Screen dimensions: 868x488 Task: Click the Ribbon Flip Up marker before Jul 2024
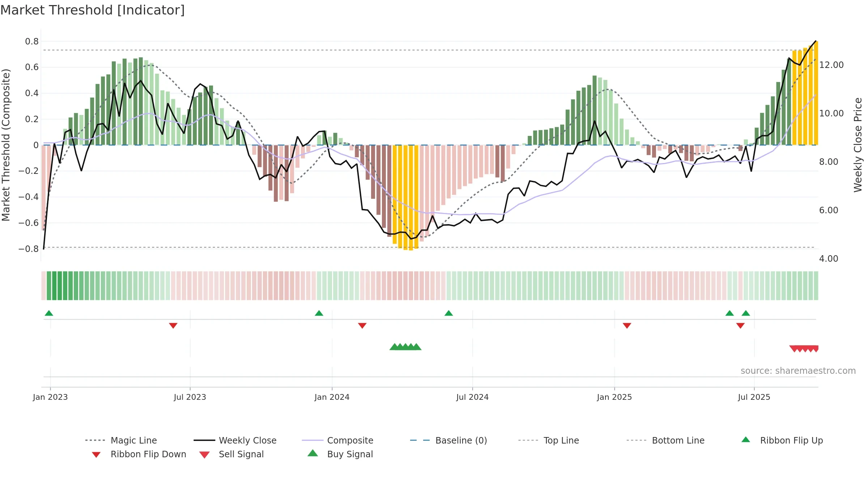(x=449, y=313)
